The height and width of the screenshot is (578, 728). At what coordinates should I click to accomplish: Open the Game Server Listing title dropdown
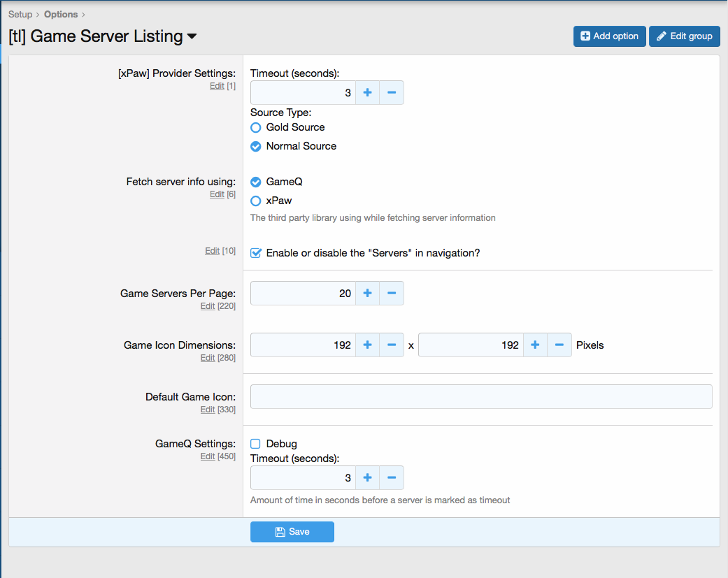coord(192,37)
